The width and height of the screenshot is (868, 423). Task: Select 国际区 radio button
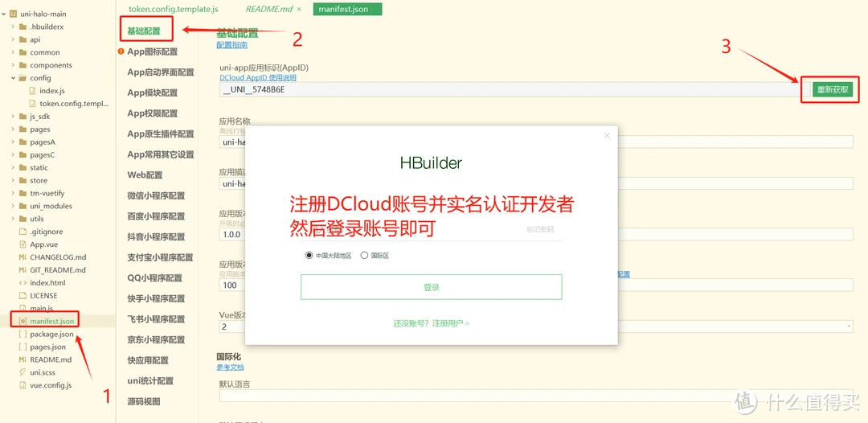coord(364,255)
